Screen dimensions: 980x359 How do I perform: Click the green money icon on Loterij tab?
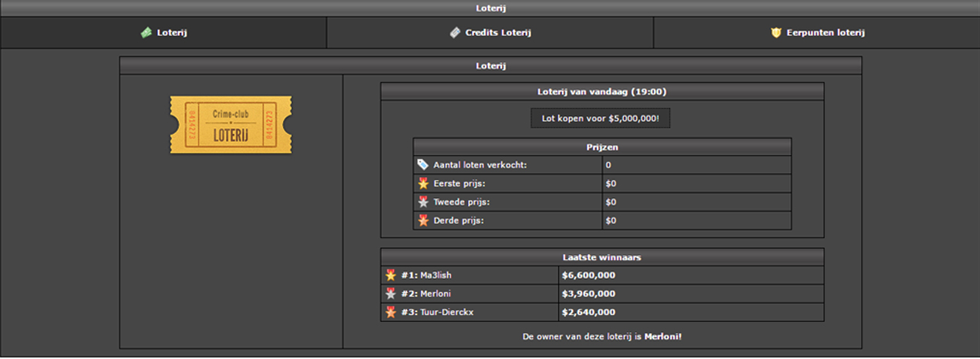(146, 33)
